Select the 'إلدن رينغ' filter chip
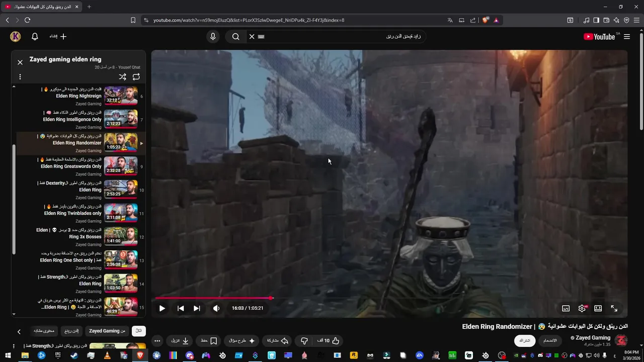This screenshot has height=362, width=644. pyautogui.click(x=71, y=331)
